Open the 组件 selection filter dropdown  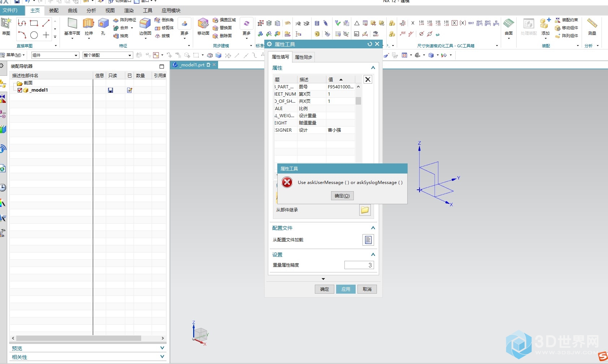point(55,55)
